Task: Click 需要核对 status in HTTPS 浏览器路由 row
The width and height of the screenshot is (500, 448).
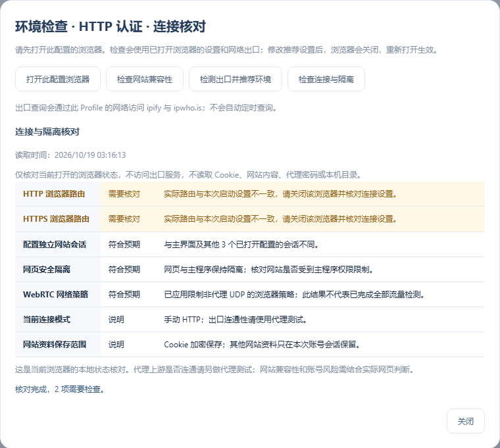Action: 124,219
